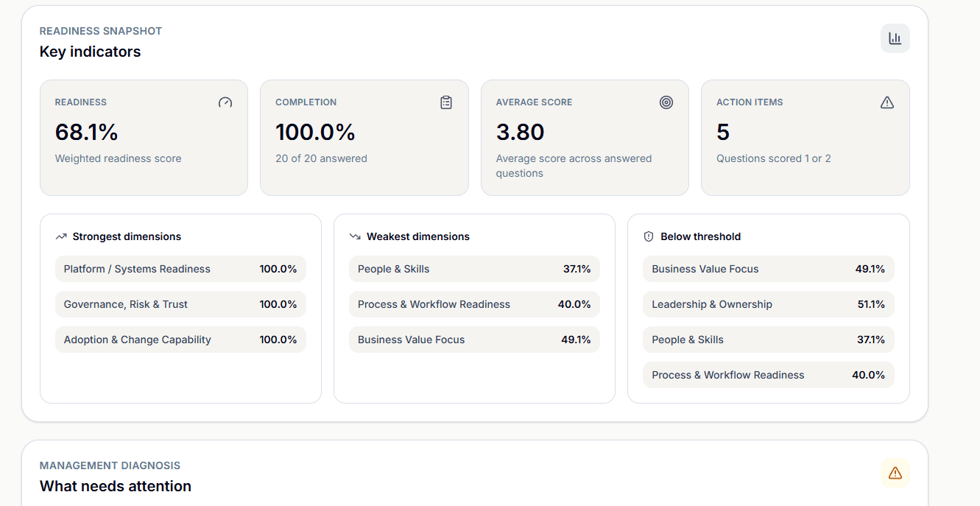Click the Average score across answered questions text
Screen dimensions: 980x506
(x=574, y=166)
